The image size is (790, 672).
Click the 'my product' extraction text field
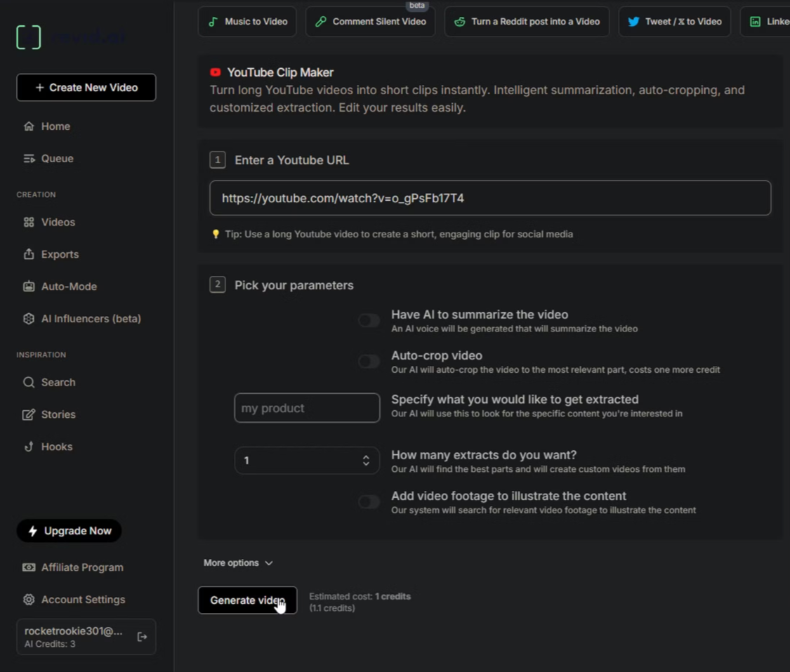click(x=307, y=408)
